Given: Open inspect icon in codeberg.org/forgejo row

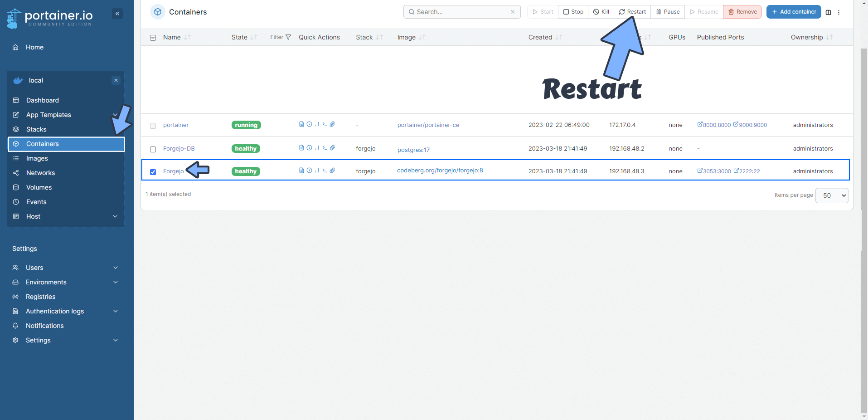Looking at the screenshot, I should pos(309,171).
